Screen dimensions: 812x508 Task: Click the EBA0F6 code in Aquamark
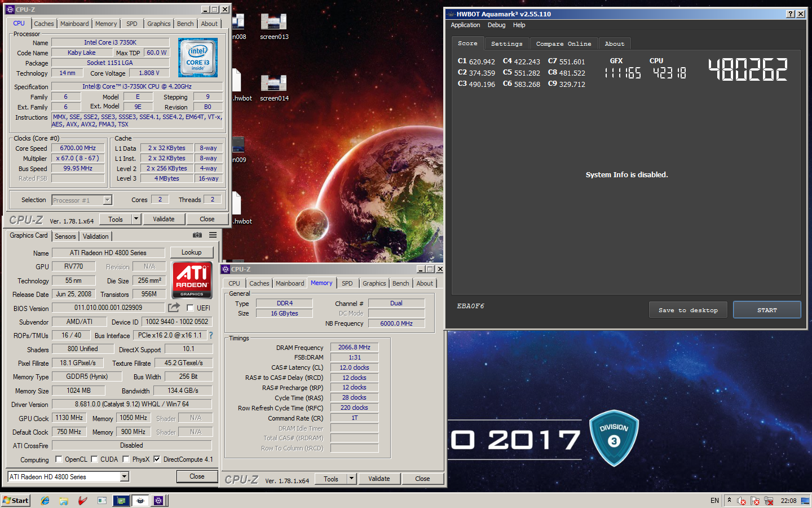(470, 306)
